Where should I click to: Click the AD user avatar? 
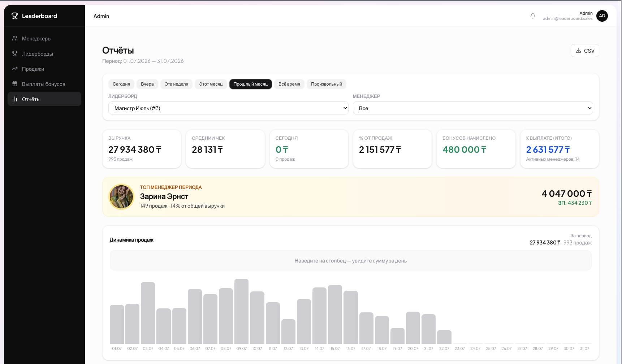pyautogui.click(x=602, y=16)
